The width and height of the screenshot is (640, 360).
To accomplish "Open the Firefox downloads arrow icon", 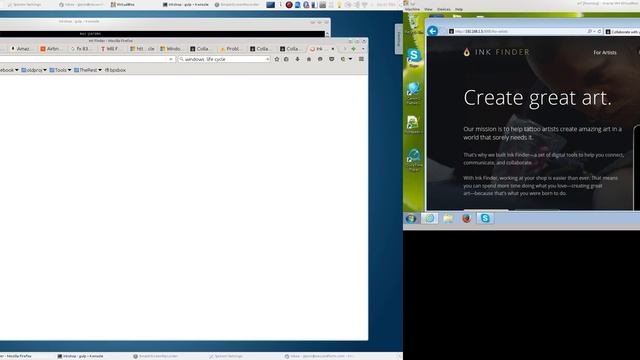I will point(298,59).
